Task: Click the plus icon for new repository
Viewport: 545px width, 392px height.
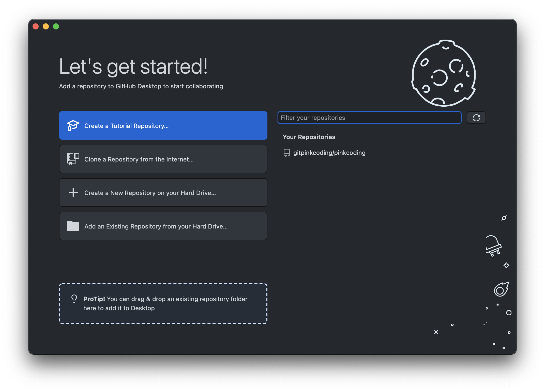Action: 73,192
